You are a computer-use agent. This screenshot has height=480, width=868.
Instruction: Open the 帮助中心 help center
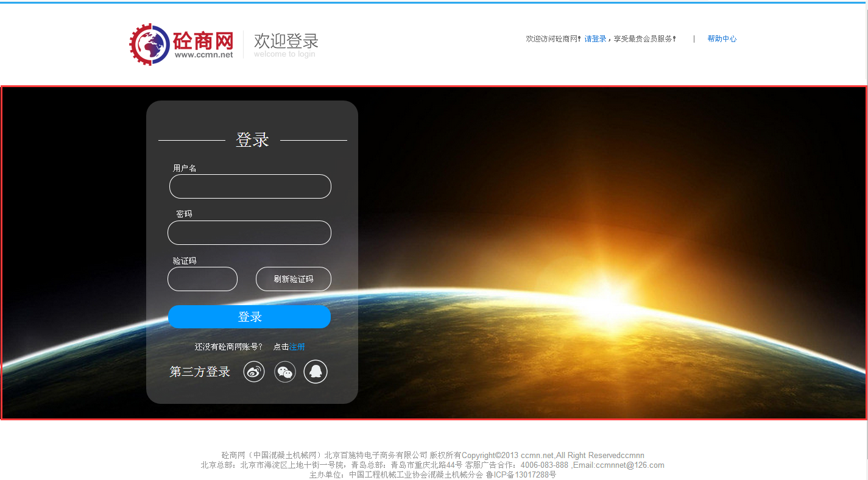click(x=722, y=39)
